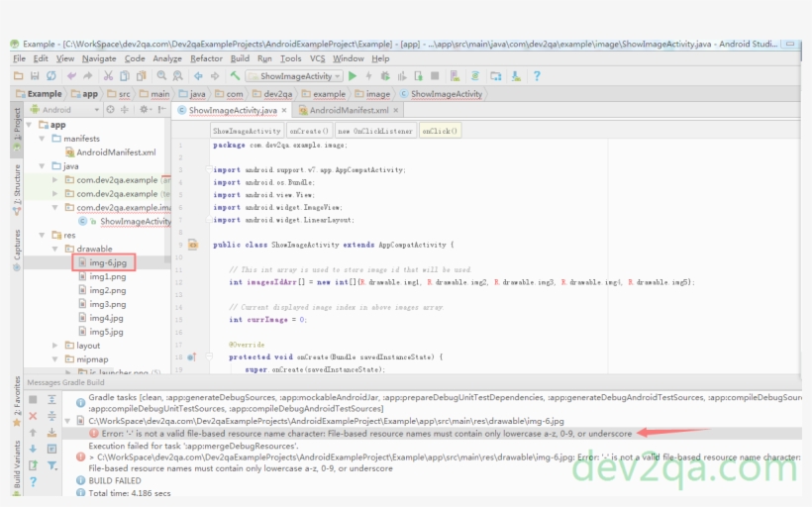Click the green Make Project hammer icon

(235, 76)
